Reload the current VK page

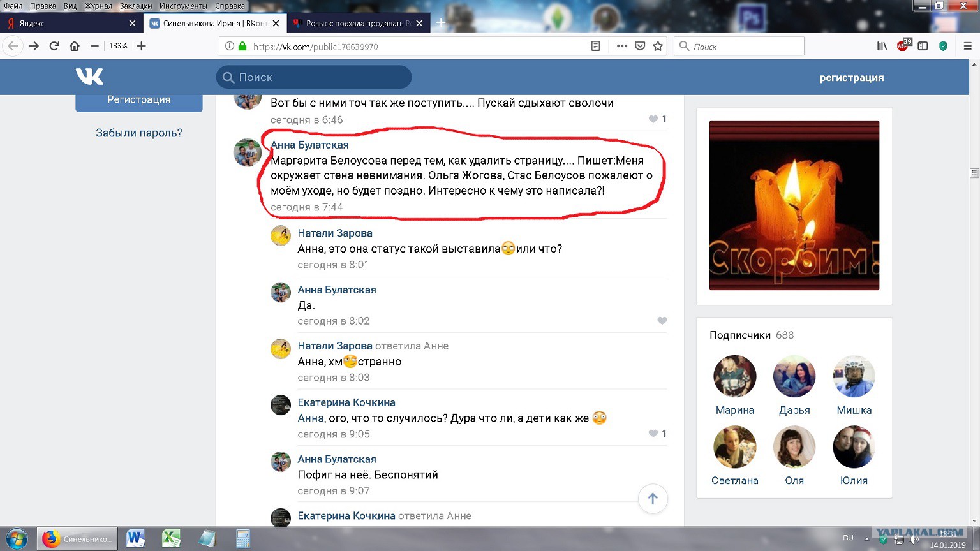(54, 46)
